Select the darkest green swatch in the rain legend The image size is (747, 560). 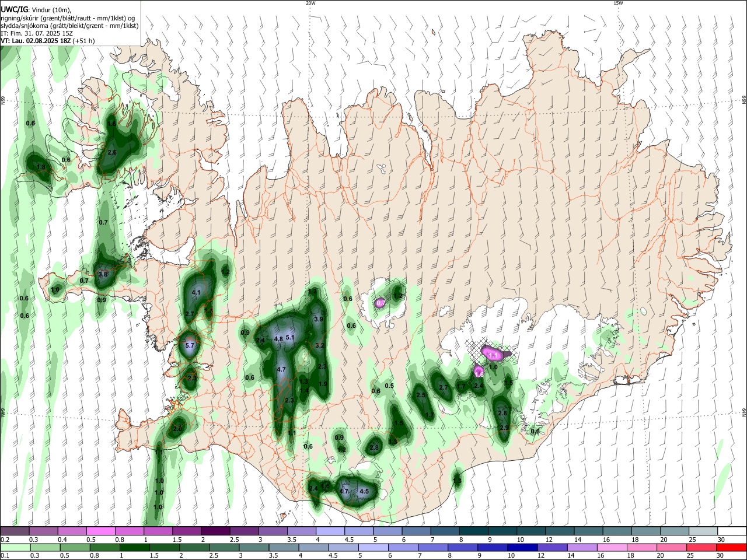tap(135, 548)
